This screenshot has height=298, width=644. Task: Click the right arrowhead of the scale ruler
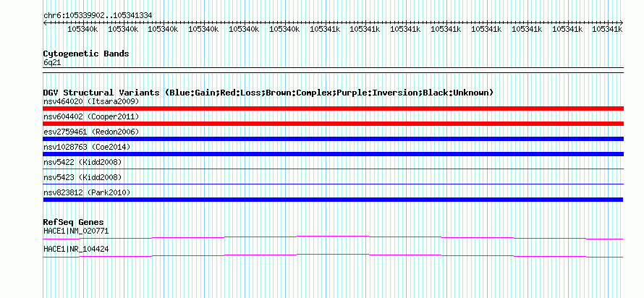[621, 23]
